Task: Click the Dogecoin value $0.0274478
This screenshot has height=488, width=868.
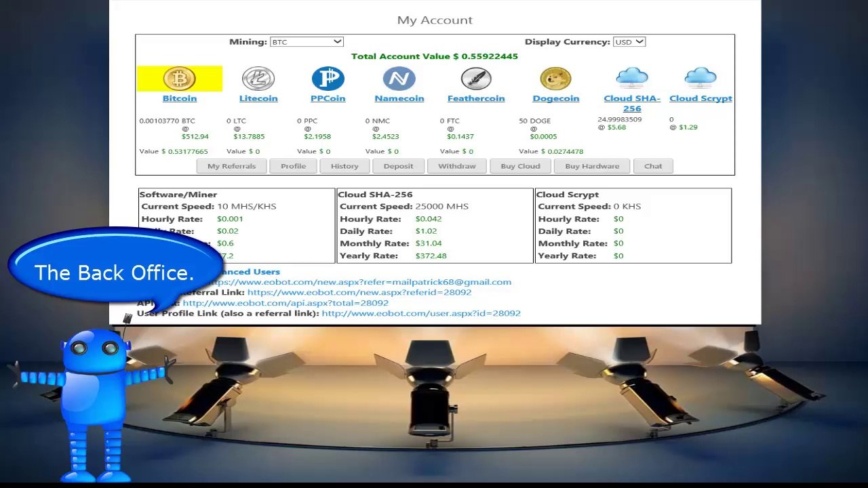Action: [562, 151]
